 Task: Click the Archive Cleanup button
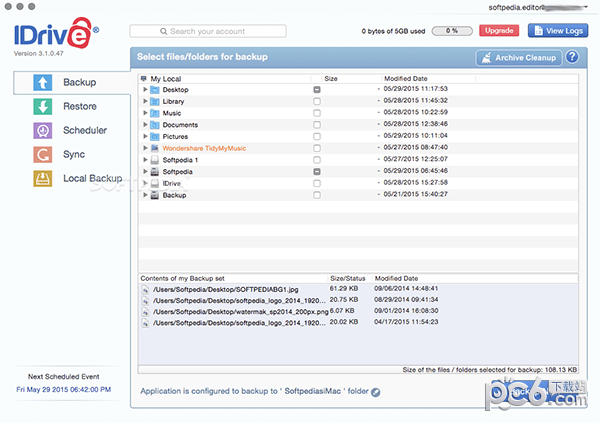click(519, 58)
